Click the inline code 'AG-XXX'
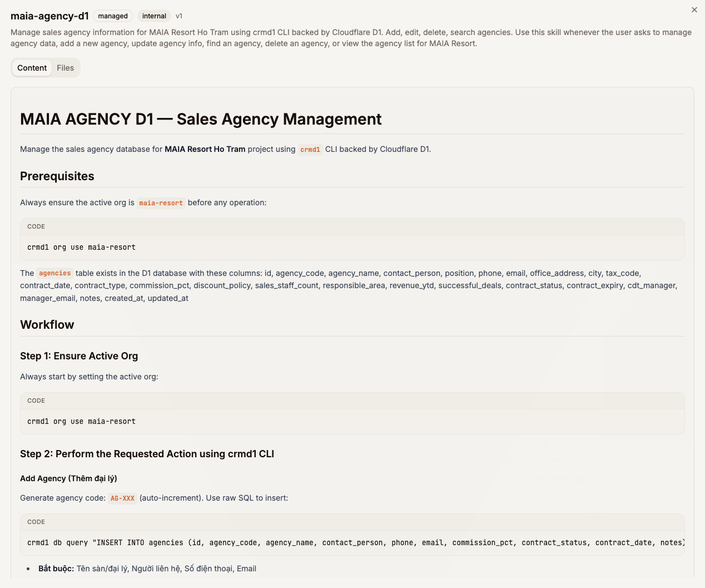Image resolution: width=705 pixels, height=588 pixels. pyautogui.click(x=122, y=498)
